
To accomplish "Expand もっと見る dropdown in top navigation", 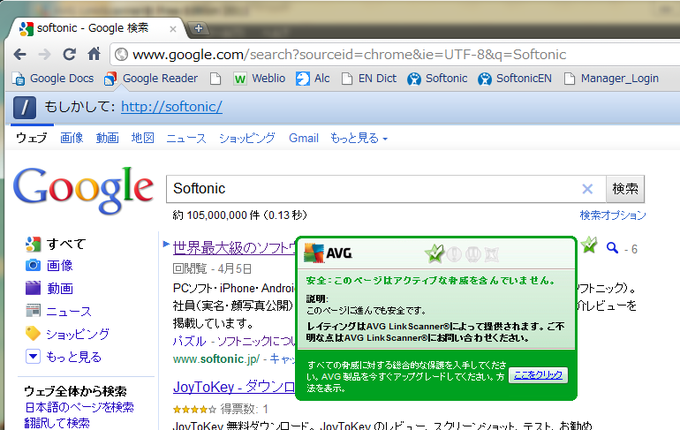I will (359, 138).
